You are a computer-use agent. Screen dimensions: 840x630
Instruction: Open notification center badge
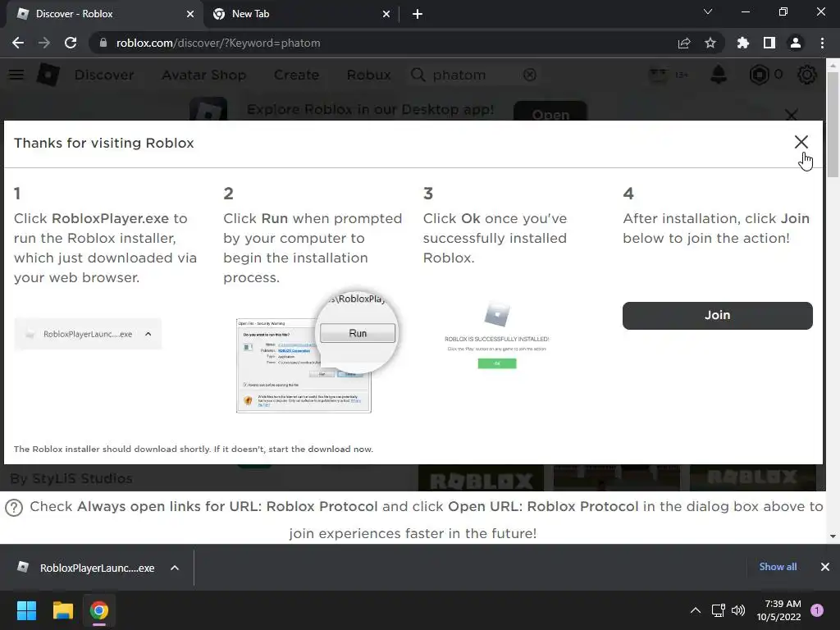pos(817,610)
